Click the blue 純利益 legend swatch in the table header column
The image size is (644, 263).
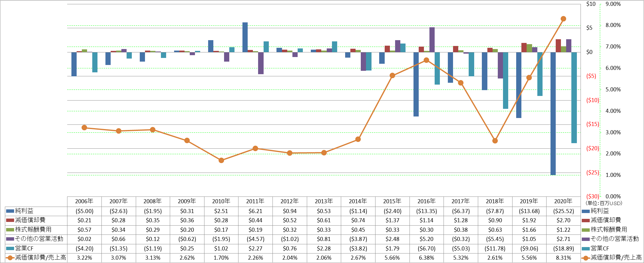click(x=10, y=211)
